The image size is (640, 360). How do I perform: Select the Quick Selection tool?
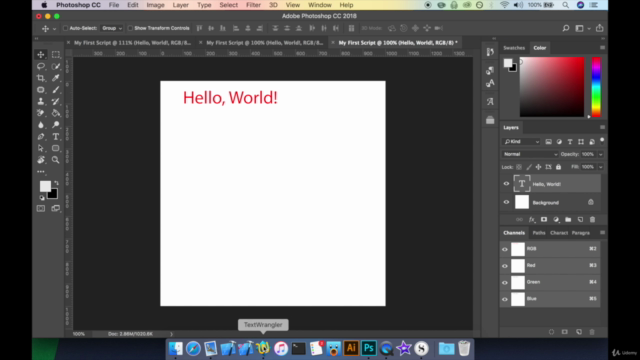coord(56,66)
